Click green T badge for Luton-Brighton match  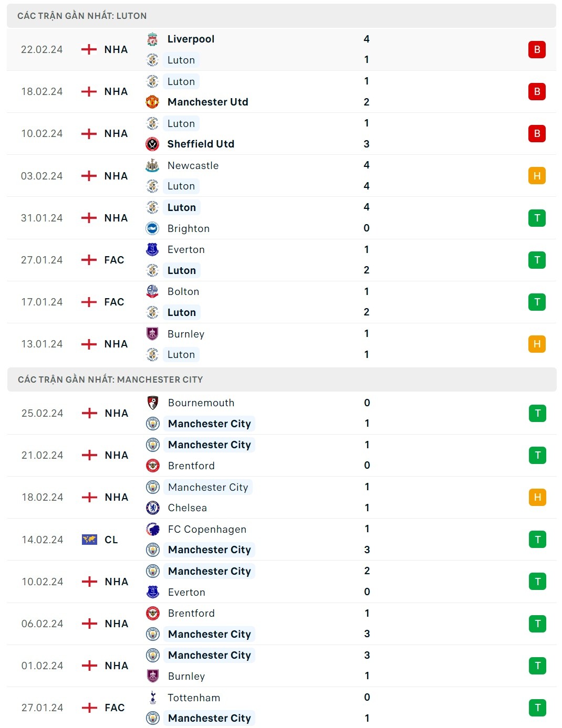(x=537, y=218)
